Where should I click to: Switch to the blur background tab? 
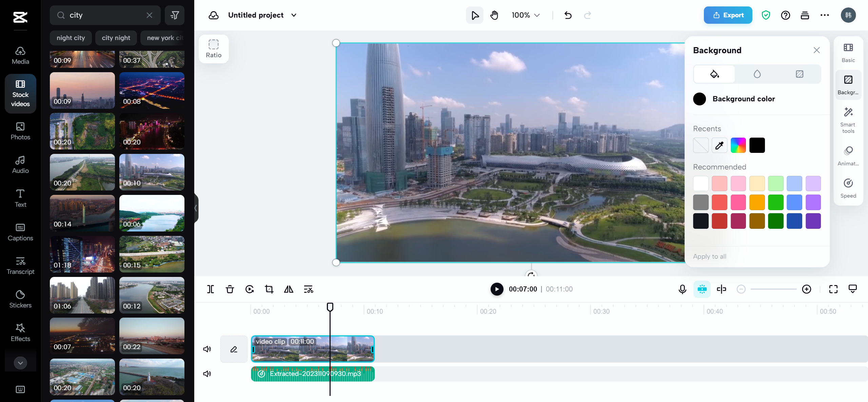pyautogui.click(x=757, y=74)
